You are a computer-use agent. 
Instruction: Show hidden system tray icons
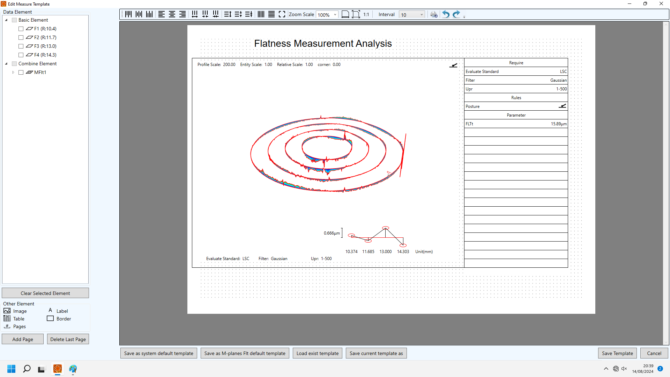(x=606, y=368)
